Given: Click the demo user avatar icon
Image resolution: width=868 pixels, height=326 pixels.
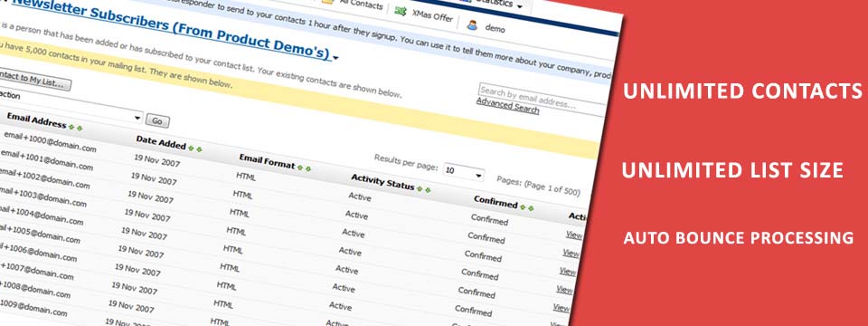Looking at the screenshot, I should (x=472, y=24).
